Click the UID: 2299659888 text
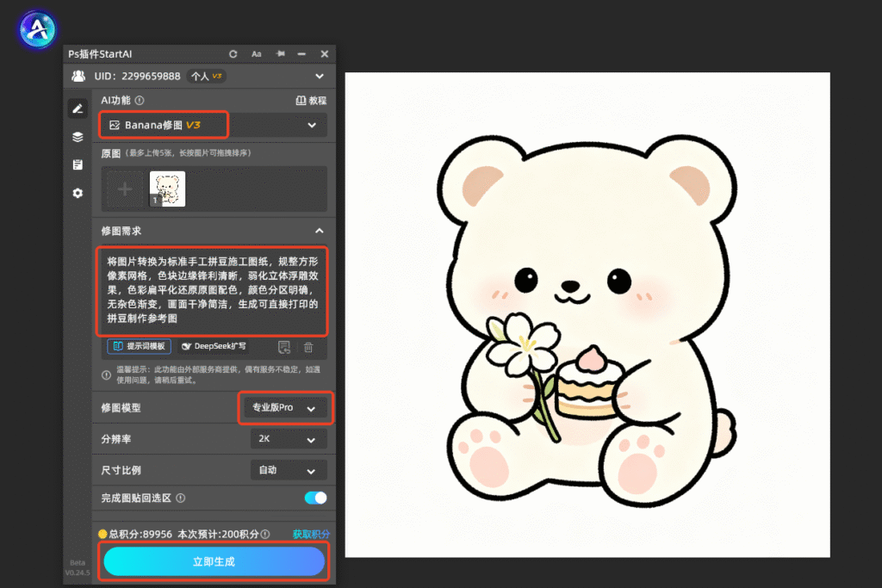 pyautogui.click(x=137, y=77)
